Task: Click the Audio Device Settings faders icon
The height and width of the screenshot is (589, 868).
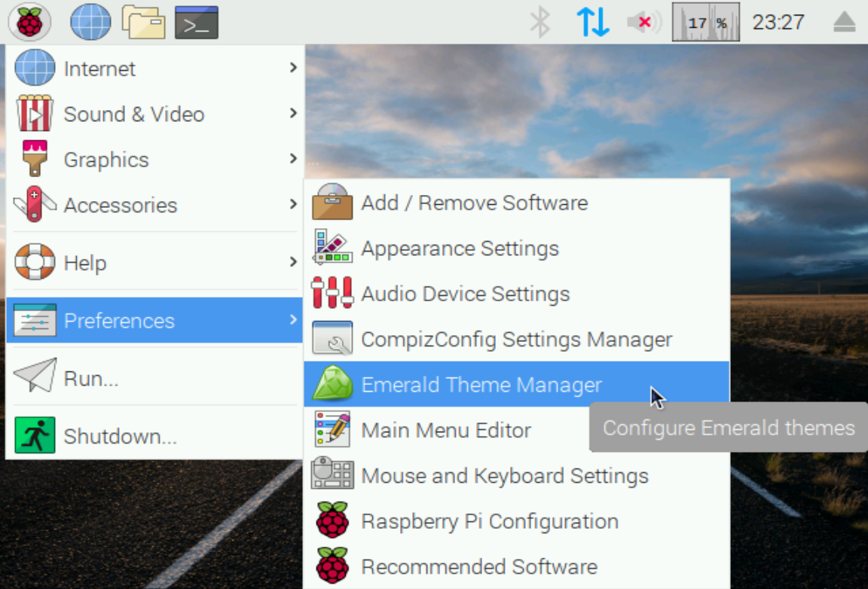Action: pyautogui.click(x=332, y=292)
